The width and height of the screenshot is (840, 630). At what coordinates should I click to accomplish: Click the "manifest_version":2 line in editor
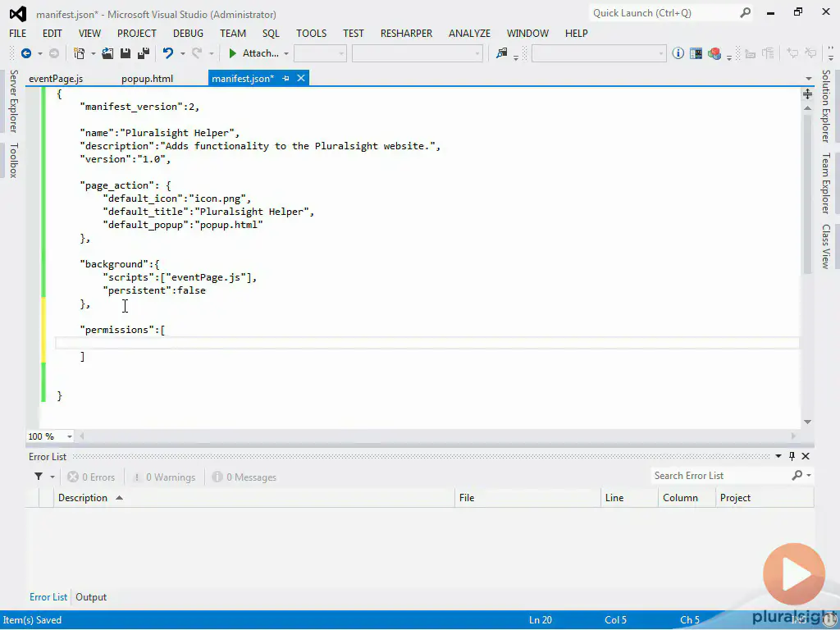(139, 107)
